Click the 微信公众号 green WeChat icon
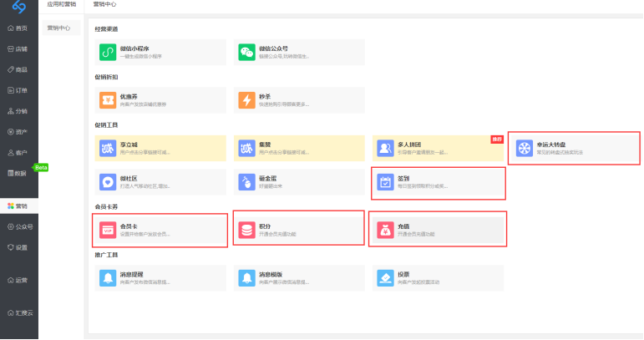Viewport: 644px width, 340px height. coord(246,52)
